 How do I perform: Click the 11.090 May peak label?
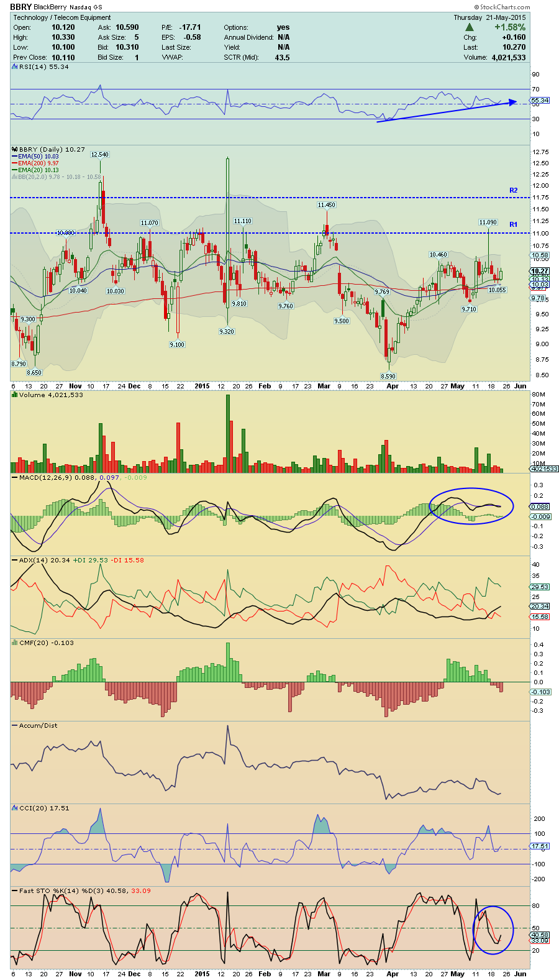tap(488, 222)
